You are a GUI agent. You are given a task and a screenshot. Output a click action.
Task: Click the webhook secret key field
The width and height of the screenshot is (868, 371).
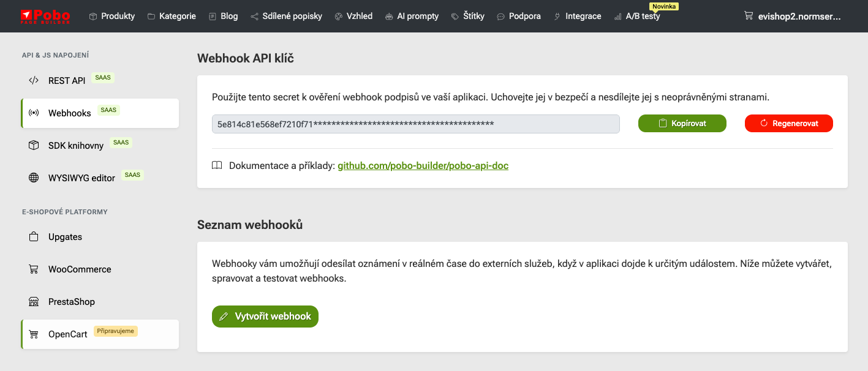[x=415, y=124]
